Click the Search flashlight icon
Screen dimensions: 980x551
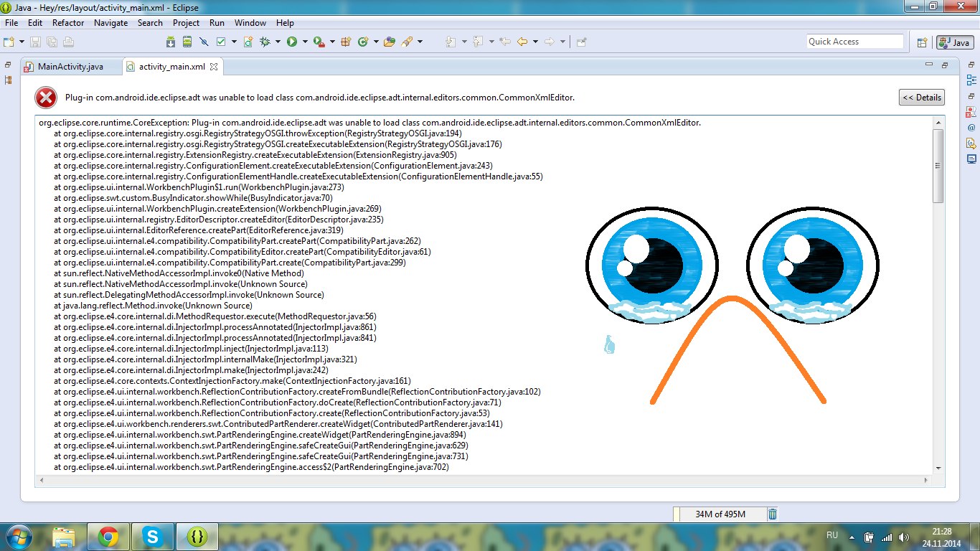point(407,42)
